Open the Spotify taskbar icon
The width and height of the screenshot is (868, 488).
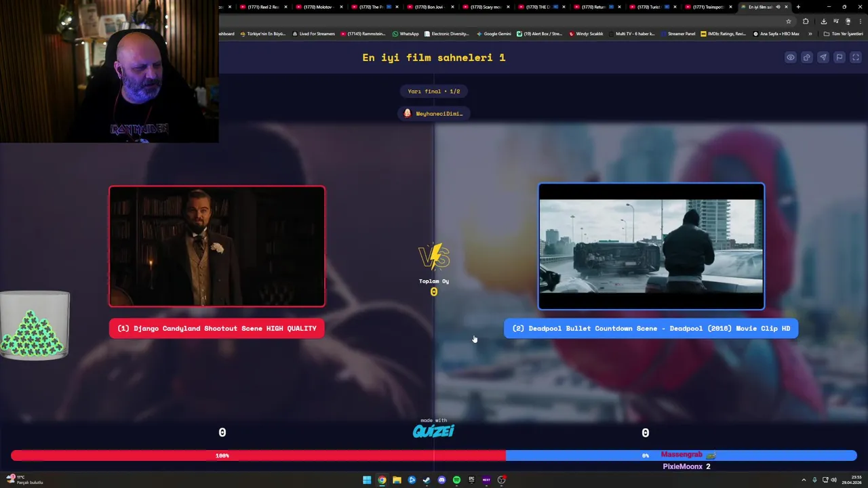pyautogui.click(x=456, y=480)
